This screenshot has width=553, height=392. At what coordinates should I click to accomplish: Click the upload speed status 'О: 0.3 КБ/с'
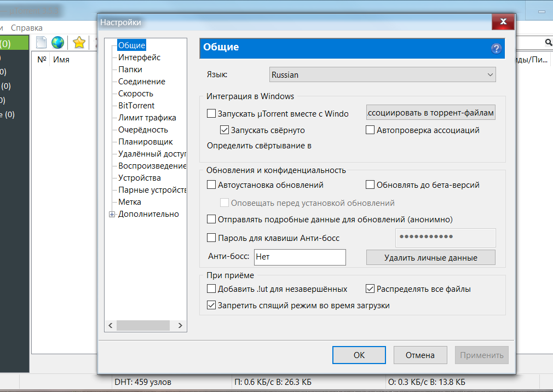pyautogui.click(x=427, y=382)
